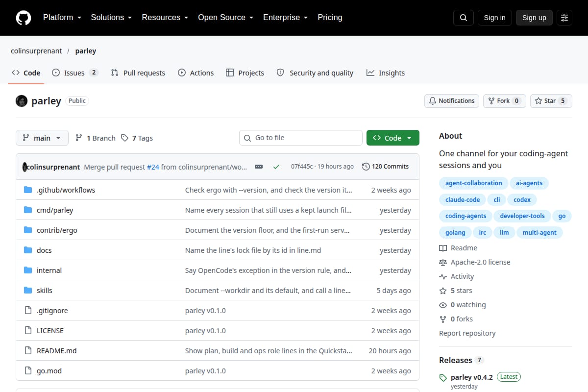The width and height of the screenshot is (588, 392).
Task: Click colinsurprenant's avatar beside parley title
Action: [22, 101]
